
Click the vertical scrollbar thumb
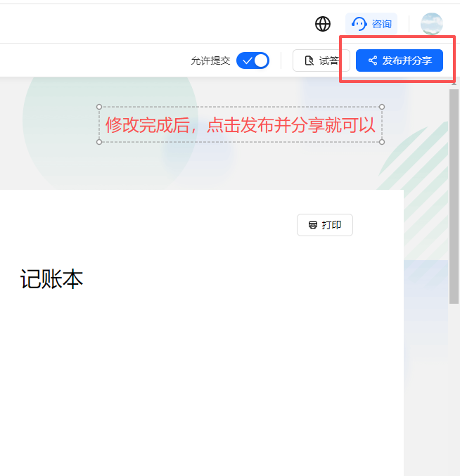[454, 197]
